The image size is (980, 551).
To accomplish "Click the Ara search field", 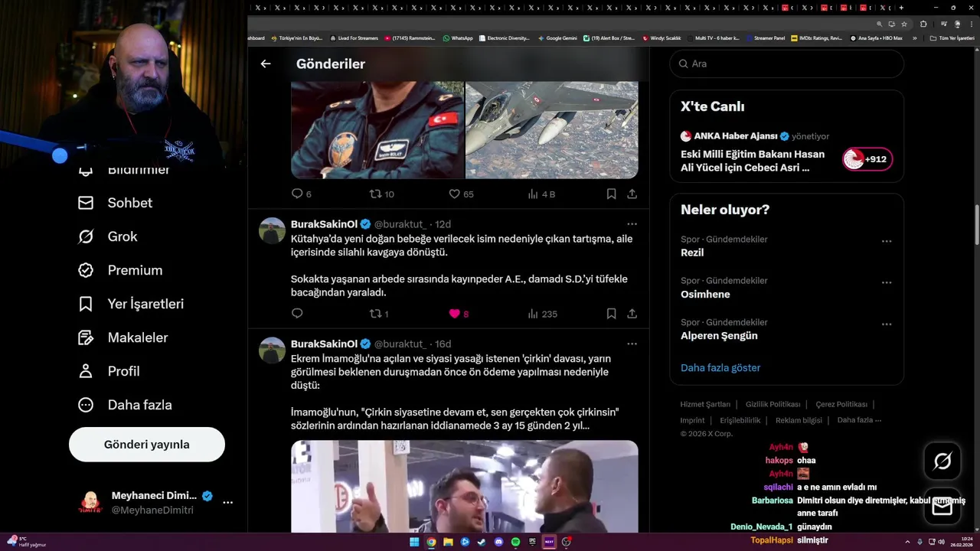I will pyautogui.click(x=786, y=64).
